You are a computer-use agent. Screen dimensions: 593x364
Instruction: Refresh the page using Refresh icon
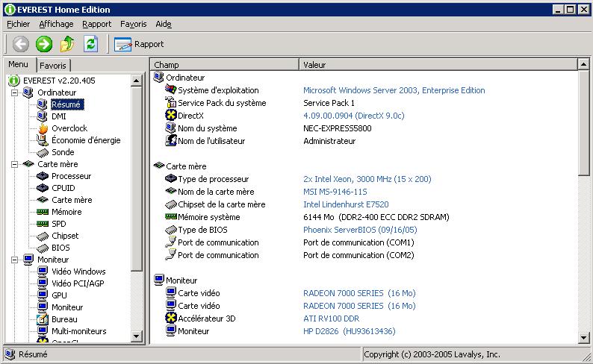pyautogui.click(x=91, y=44)
